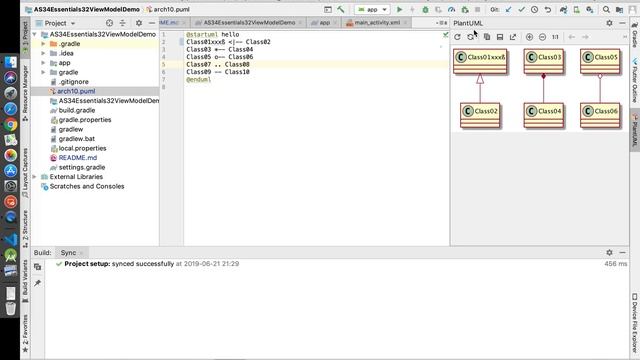Select arch10.puml in project tree
640x360 pixels.
point(76,91)
